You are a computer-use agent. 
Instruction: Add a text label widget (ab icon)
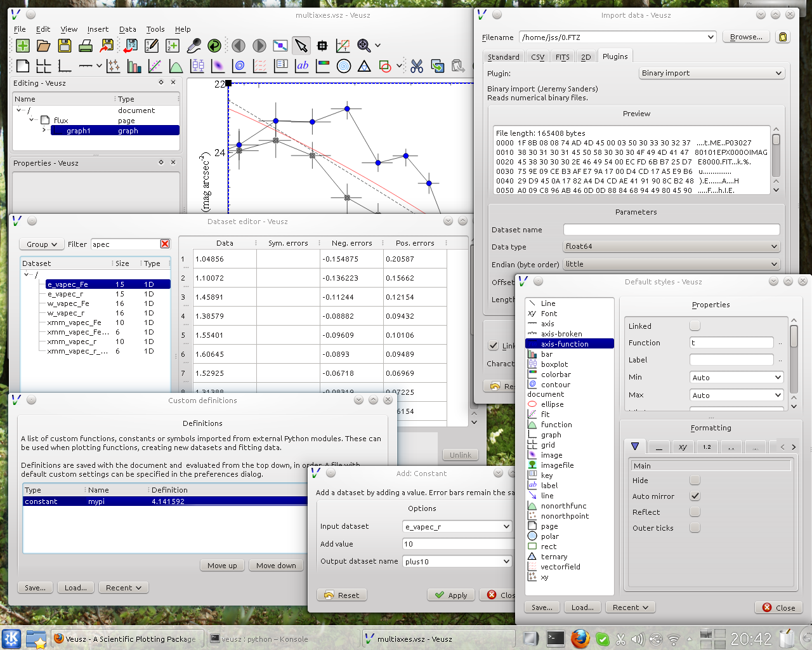pyautogui.click(x=303, y=66)
